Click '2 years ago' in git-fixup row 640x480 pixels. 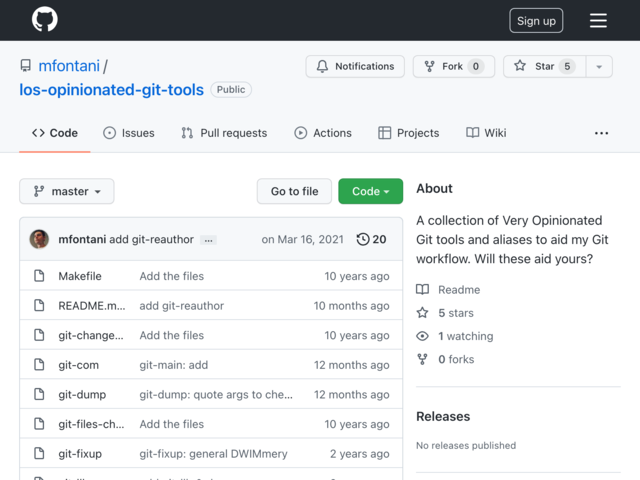[360, 454]
